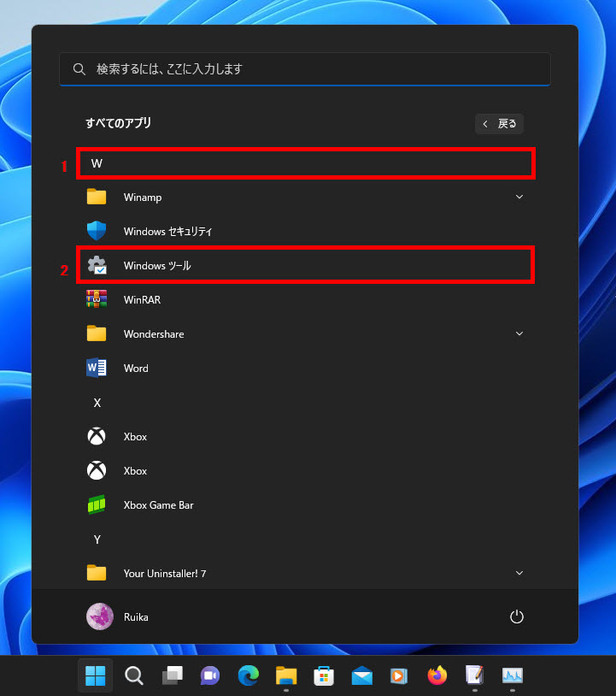Expand the Wondershare folder
616x696 pixels.
[519, 334]
